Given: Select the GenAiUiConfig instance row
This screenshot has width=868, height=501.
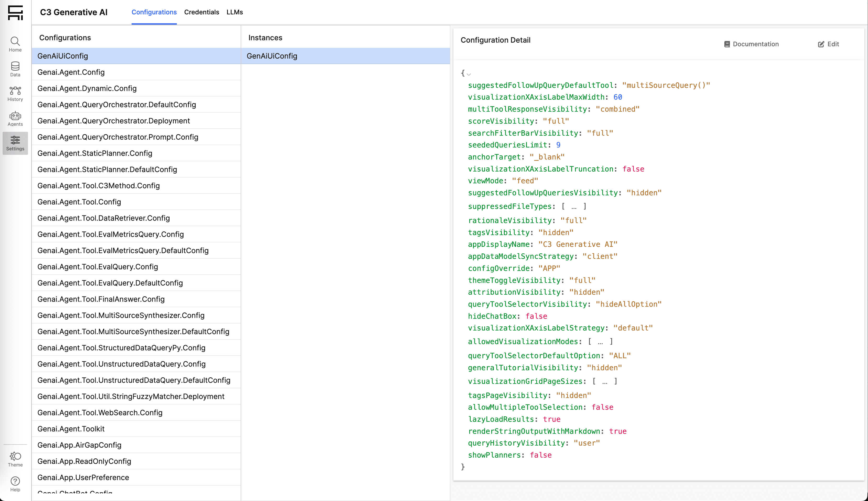Looking at the screenshot, I should [272, 56].
